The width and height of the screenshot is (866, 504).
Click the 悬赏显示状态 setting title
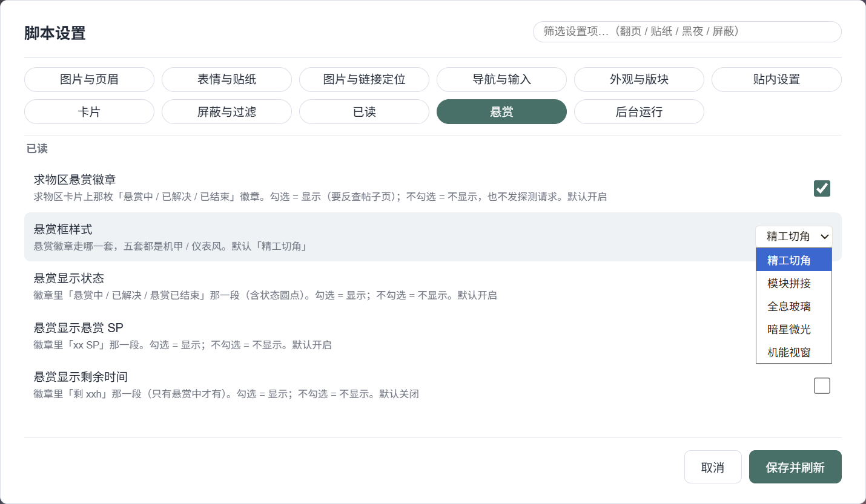coord(69,278)
